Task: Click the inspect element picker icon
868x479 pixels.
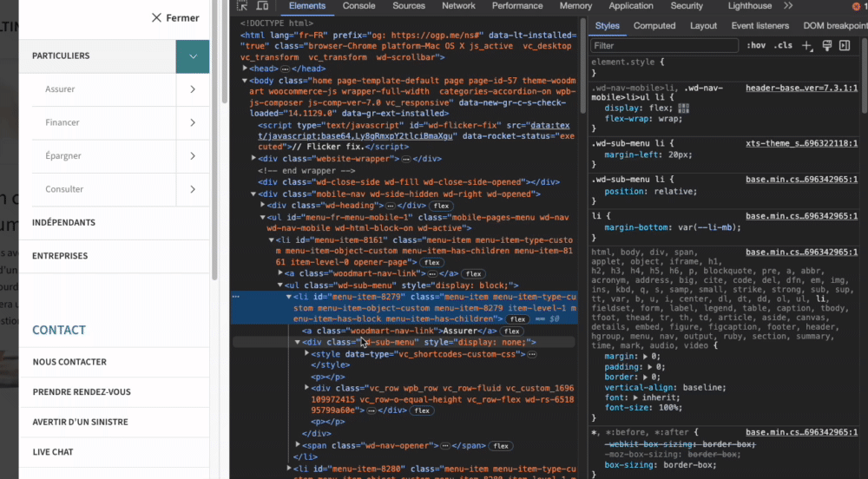Action: [242, 5]
